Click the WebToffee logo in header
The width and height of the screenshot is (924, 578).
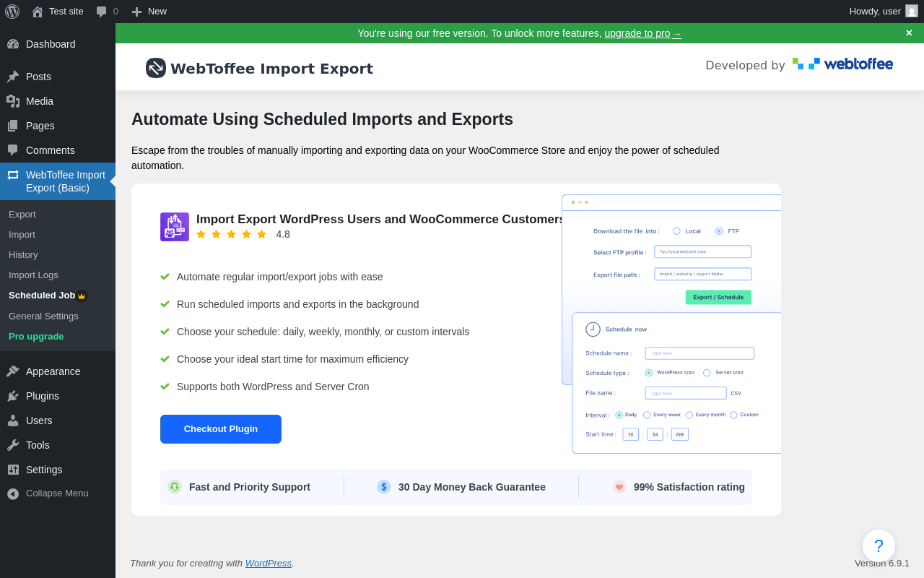[842, 64]
